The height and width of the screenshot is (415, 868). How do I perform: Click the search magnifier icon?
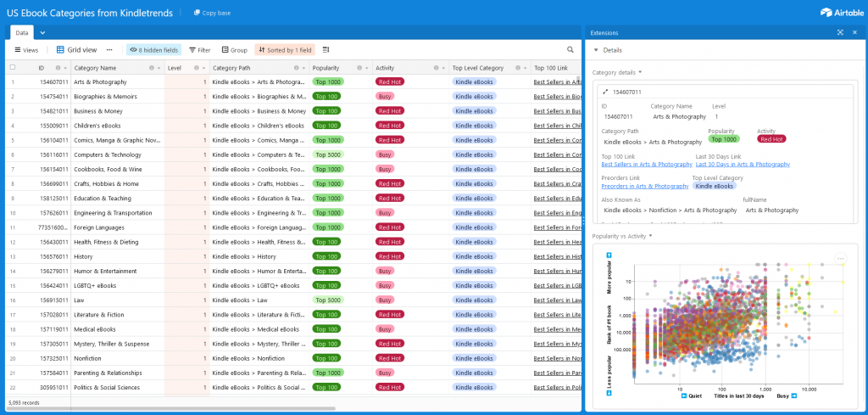tap(570, 50)
